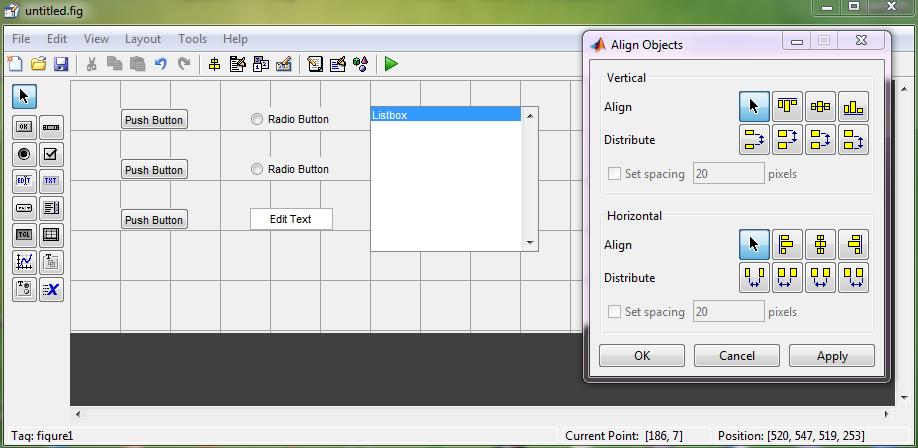The height and width of the screenshot is (448, 918).
Task: Open the Tools menu
Action: (x=192, y=39)
